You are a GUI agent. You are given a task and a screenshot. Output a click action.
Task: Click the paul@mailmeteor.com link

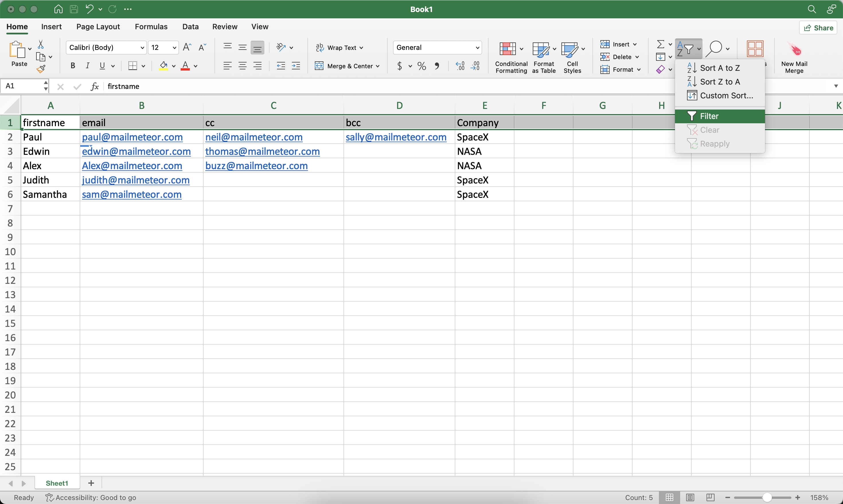tap(132, 137)
